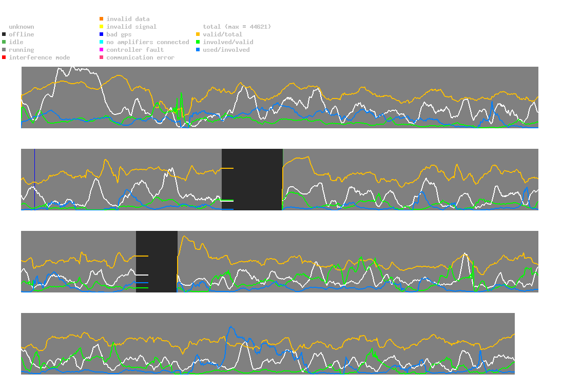Select the green swatch beside 'idle'
Viewport: 562px width, 392px height.
pos(4,42)
